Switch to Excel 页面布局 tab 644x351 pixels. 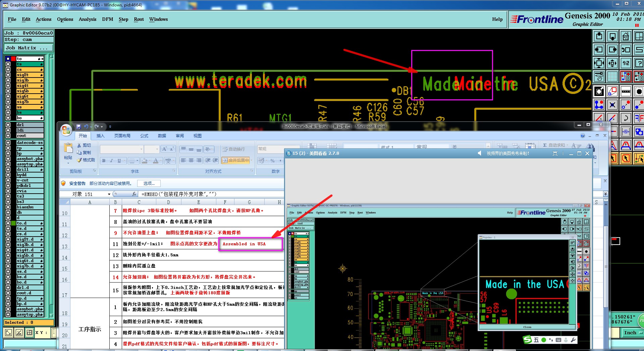pos(122,136)
